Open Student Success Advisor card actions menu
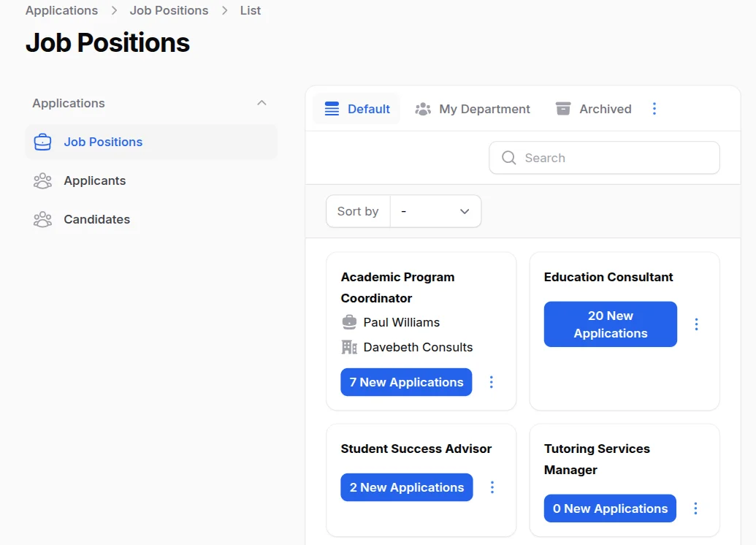The height and width of the screenshot is (545, 756). [492, 487]
